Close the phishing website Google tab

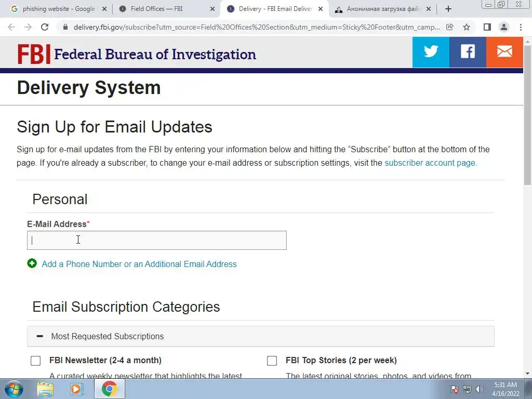coord(104,9)
